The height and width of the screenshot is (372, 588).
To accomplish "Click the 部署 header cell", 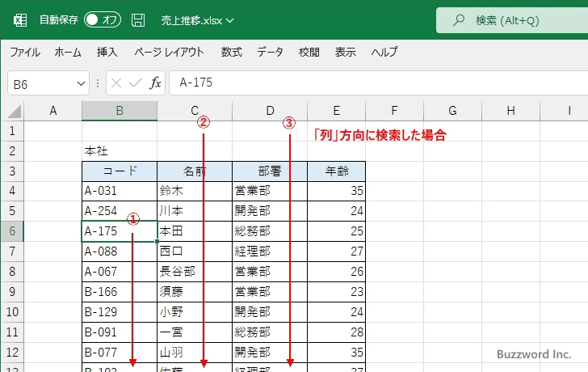I will pos(270,171).
